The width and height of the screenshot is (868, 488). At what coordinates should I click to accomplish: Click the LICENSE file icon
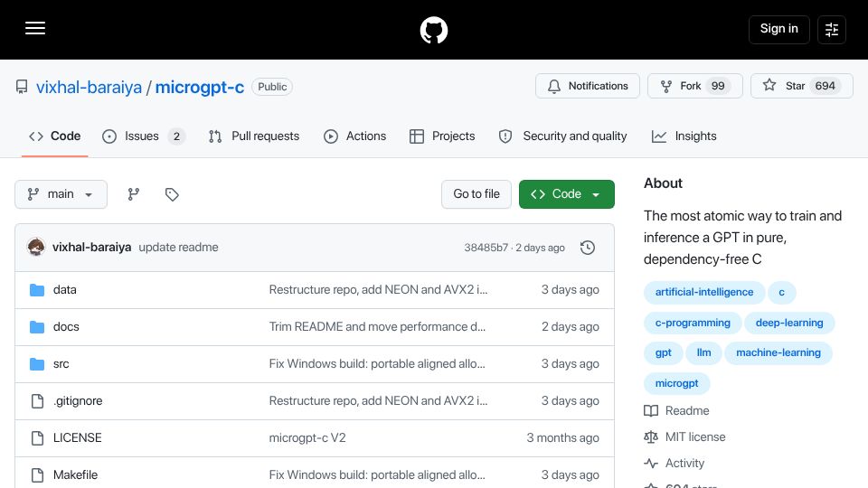click(37, 437)
